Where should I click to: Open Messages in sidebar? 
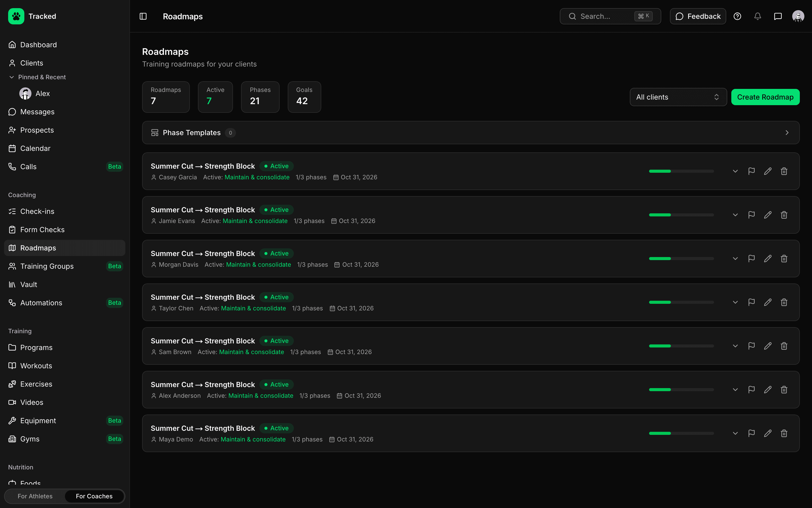[64, 112]
